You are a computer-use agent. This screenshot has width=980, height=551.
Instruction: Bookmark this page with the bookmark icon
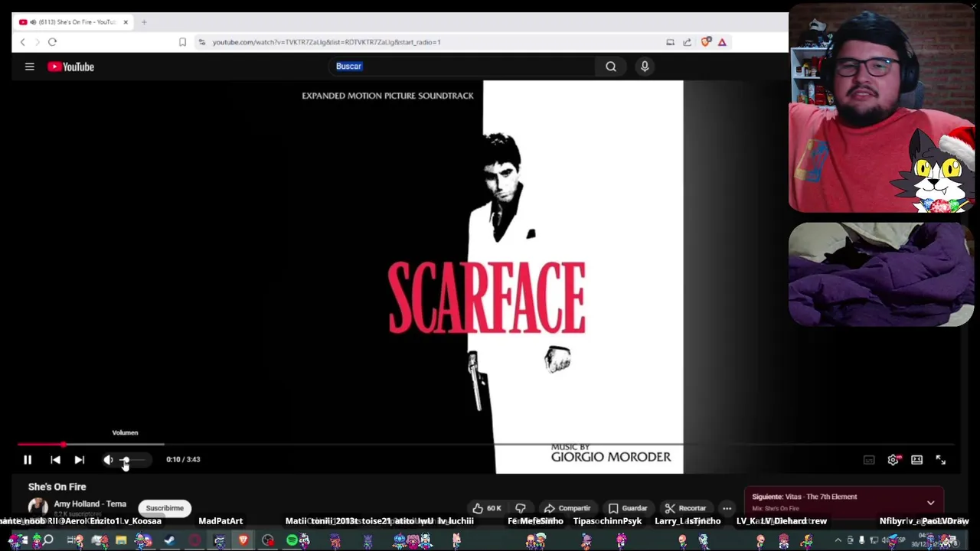pos(182,42)
